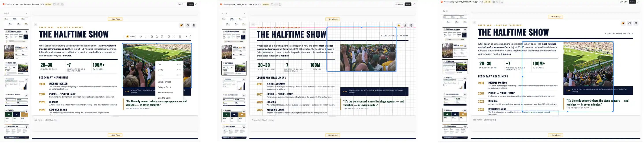
Task: Toggle visibility of Commercials thumbnail, right window
Action: click(465, 78)
